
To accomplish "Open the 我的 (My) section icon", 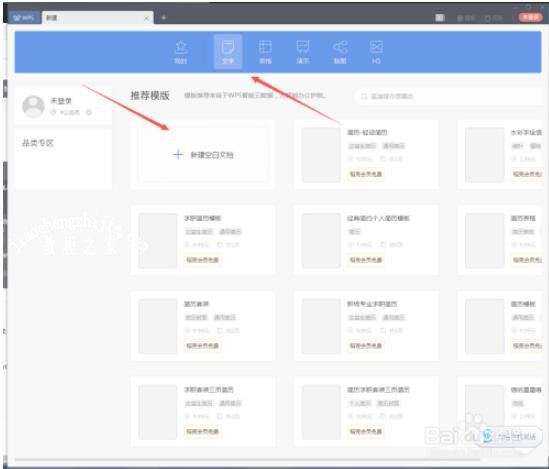I will point(181,52).
